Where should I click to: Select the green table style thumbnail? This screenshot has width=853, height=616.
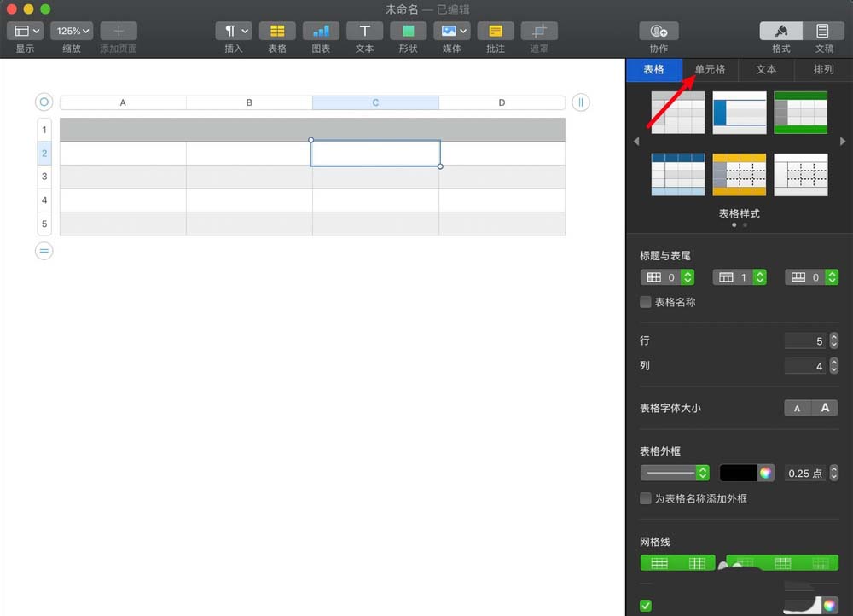(x=800, y=112)
